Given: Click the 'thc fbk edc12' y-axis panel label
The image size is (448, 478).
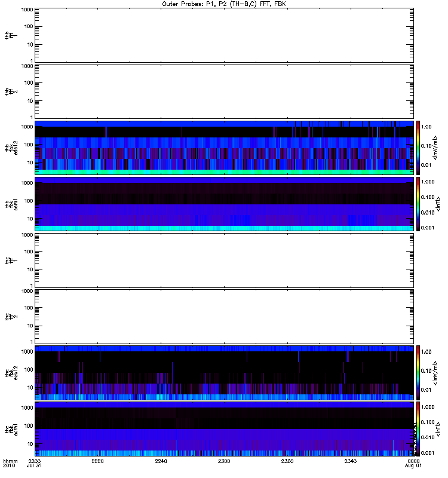Looking at the screenshot, I should 11,373.
